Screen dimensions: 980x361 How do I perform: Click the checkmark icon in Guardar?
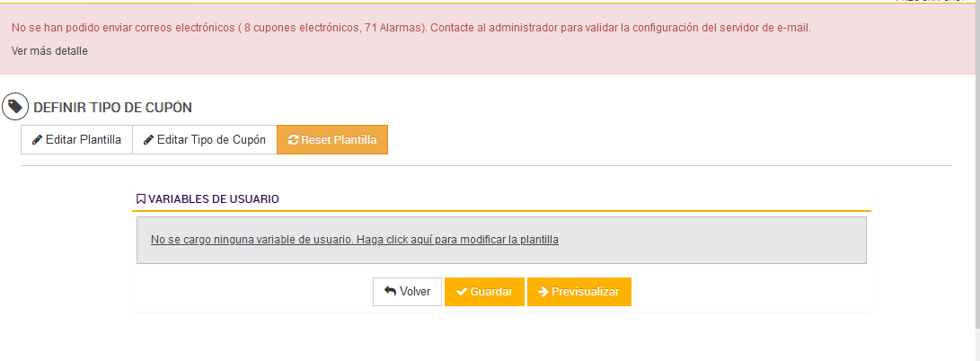tap(462, 292)
